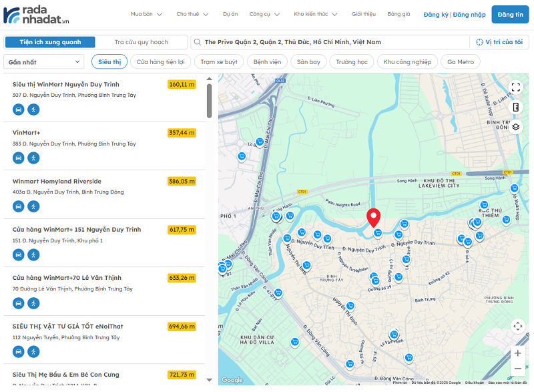Select the Khu công nghiệp filter
This screenshot has height=392, width=534.
point(407,62)
